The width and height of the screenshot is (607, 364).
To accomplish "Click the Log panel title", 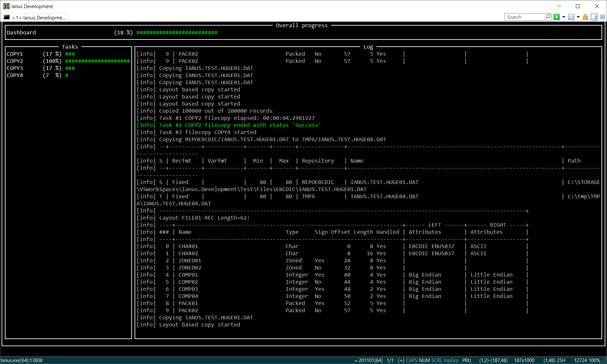I will 368,47.
